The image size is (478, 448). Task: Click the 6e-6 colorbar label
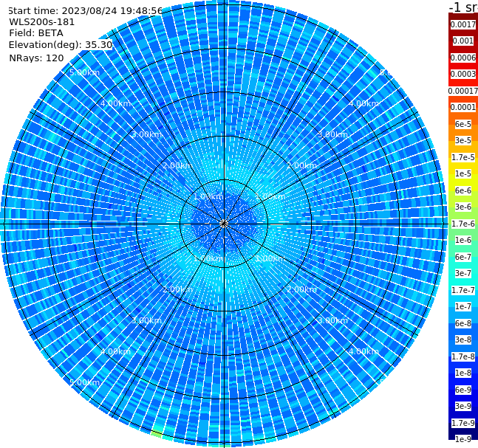click(463, 190)
